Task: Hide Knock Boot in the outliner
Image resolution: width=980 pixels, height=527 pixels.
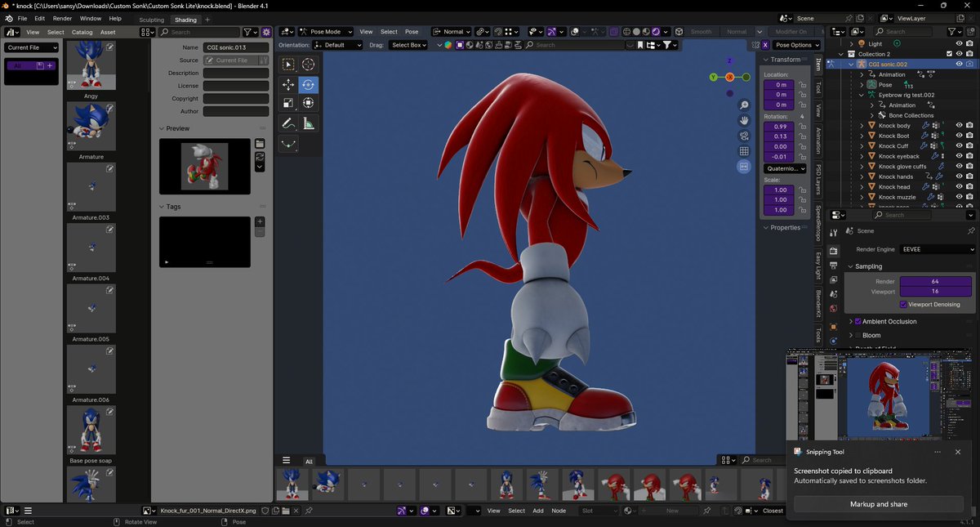Action: point(960,136)
